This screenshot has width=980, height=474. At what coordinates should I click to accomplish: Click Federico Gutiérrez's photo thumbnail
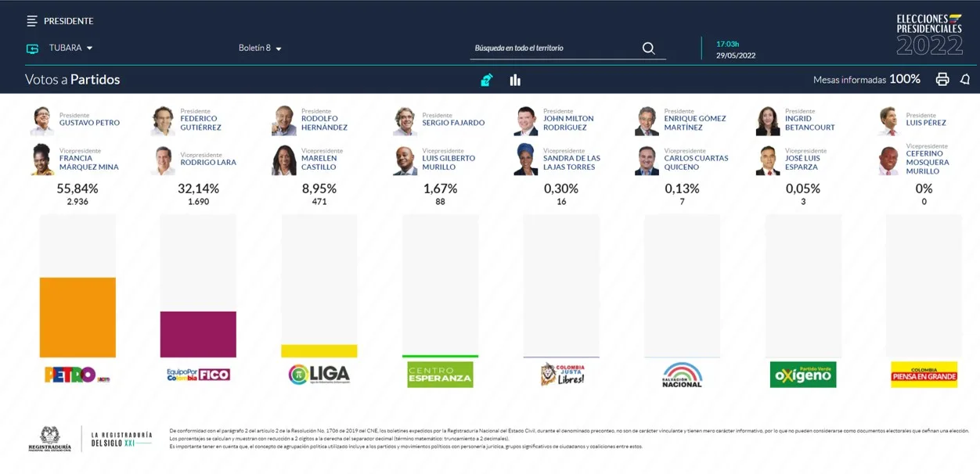[x=164, y=121]
